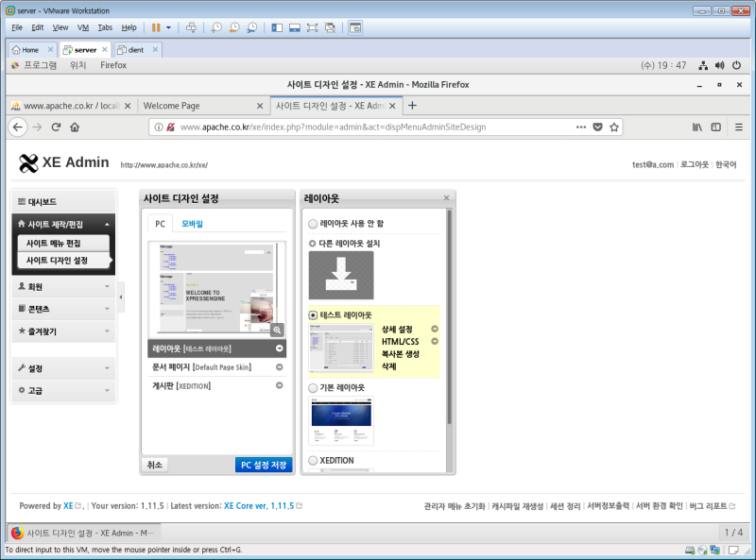Open the VMware File menu
Viewport: 756px width, 560px height.
tap(17, 27)
